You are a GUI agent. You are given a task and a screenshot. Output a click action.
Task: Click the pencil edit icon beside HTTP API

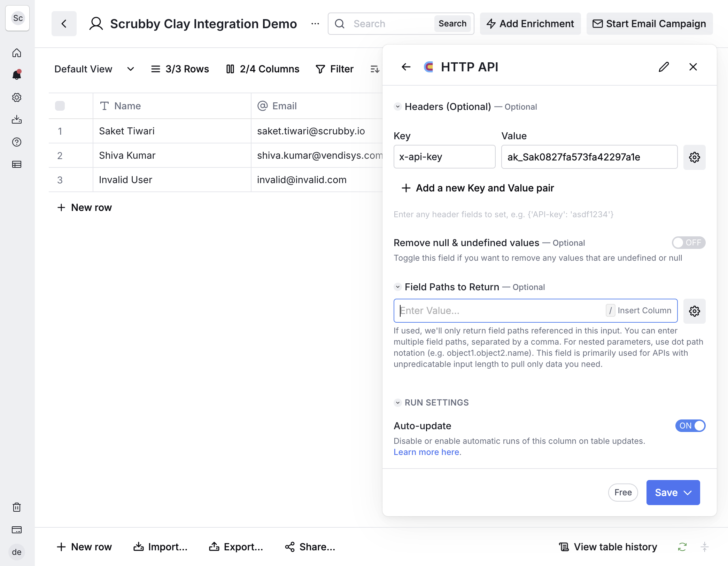click(x=664, y=67)
